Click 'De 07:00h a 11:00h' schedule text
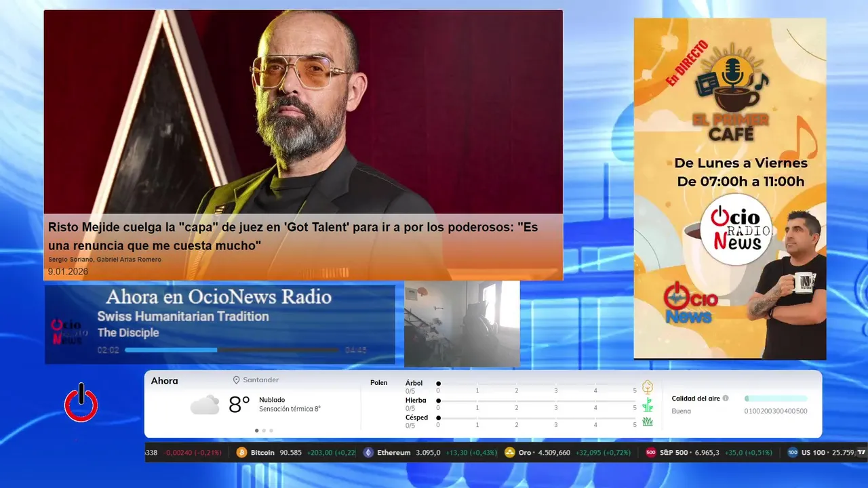868x488 pixels. pos(741,182)
